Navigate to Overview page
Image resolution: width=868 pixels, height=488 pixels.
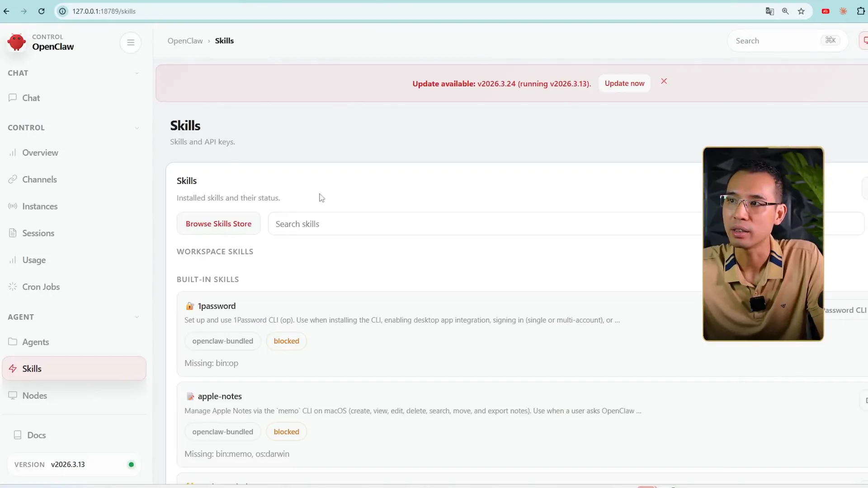pos(74,153)
